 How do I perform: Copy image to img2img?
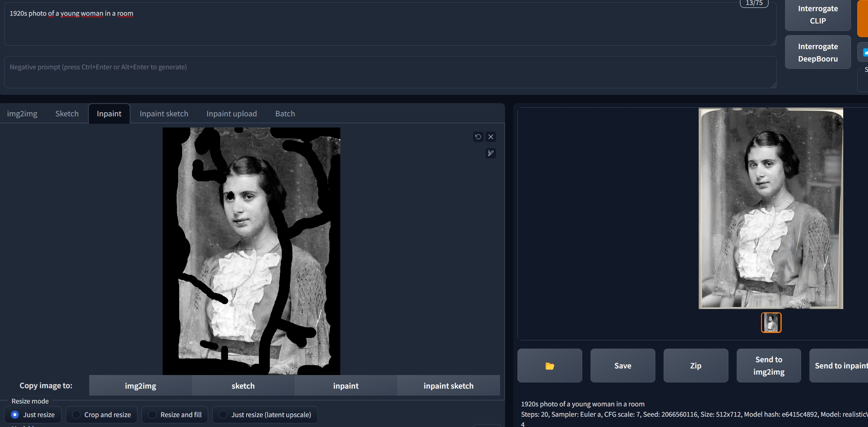coord(140,386)
